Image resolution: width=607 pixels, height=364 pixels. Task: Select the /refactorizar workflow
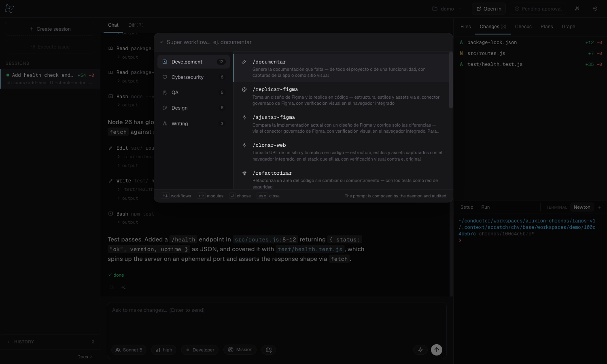341,178
